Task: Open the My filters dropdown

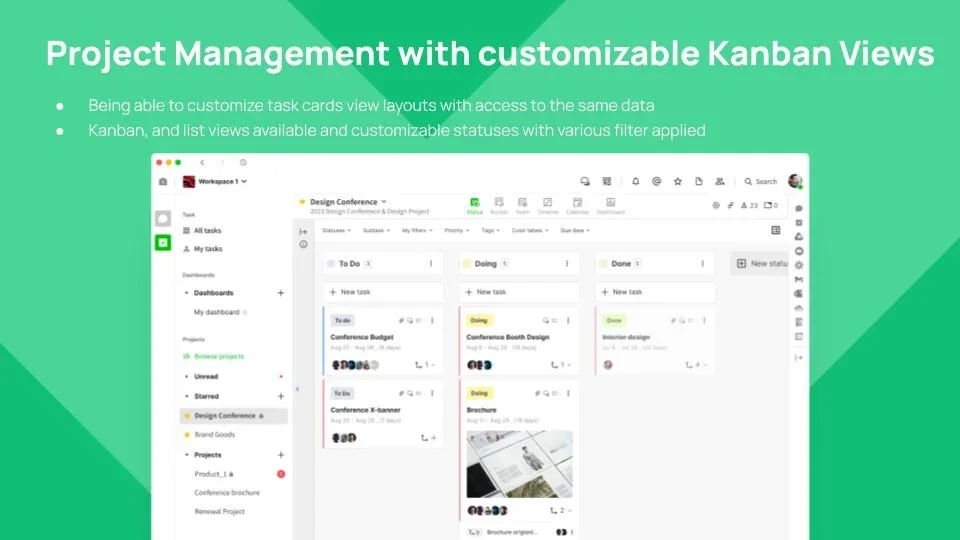Action: pos(417,230)
